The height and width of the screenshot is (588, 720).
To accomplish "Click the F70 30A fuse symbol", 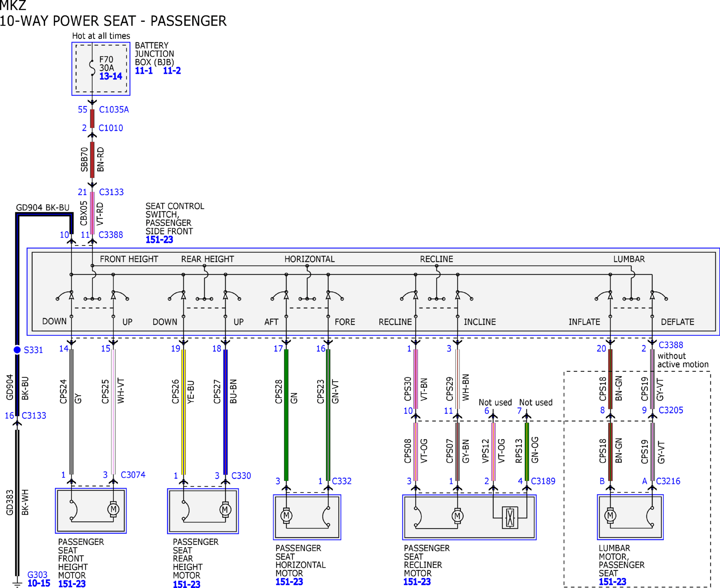I will click(x=92, y=68).
